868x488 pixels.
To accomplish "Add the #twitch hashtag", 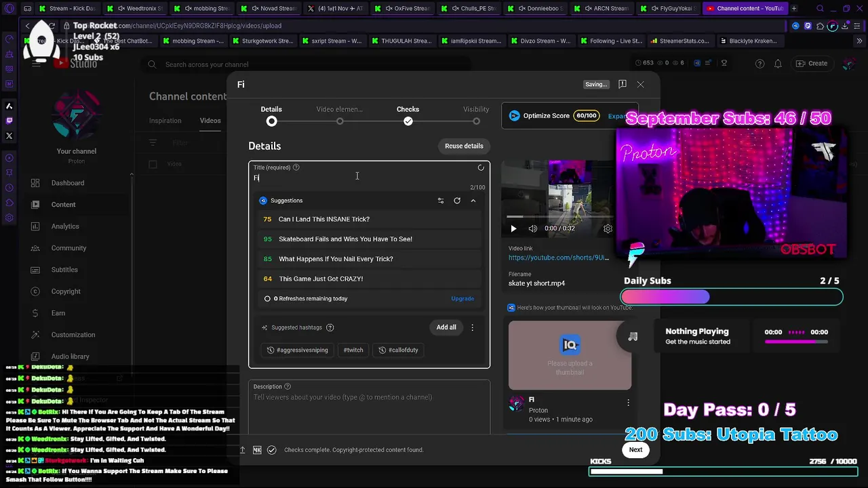I will pyautogui.click(x=353, y=350).
